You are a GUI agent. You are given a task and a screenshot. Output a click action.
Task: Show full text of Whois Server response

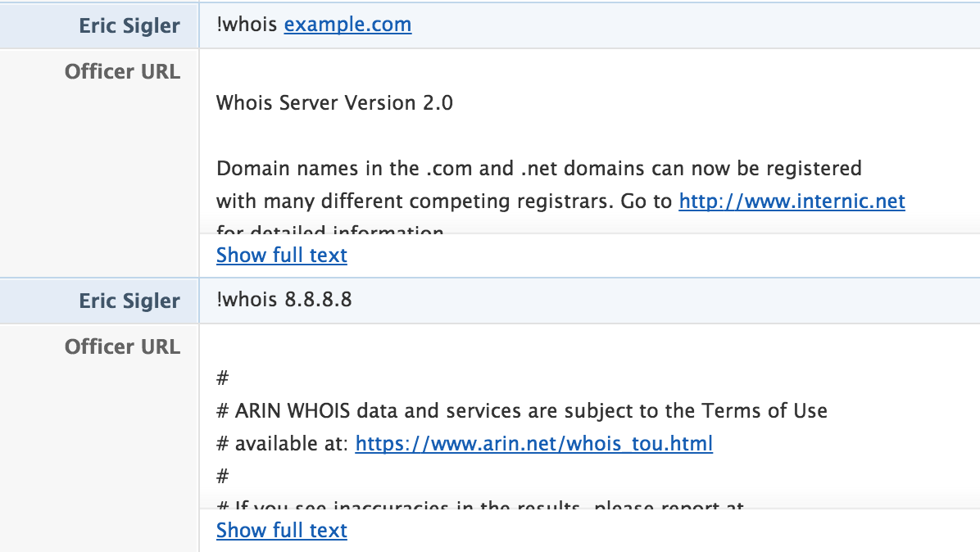pos(281,256)
